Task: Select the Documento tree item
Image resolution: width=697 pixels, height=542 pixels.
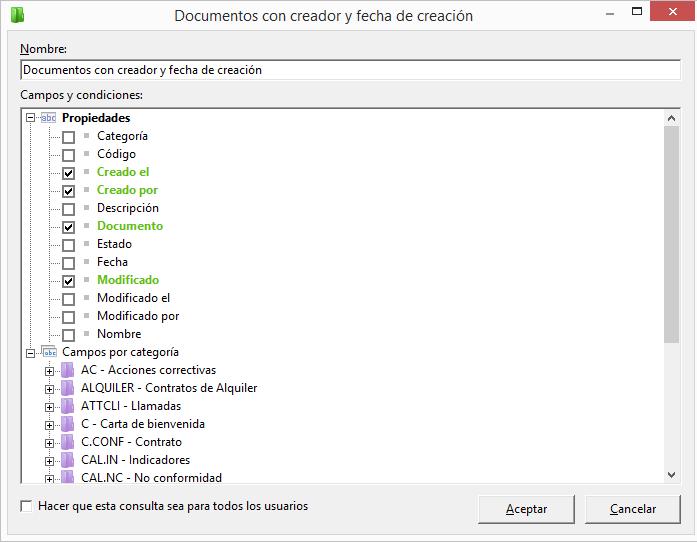Action: pos(130,226)
